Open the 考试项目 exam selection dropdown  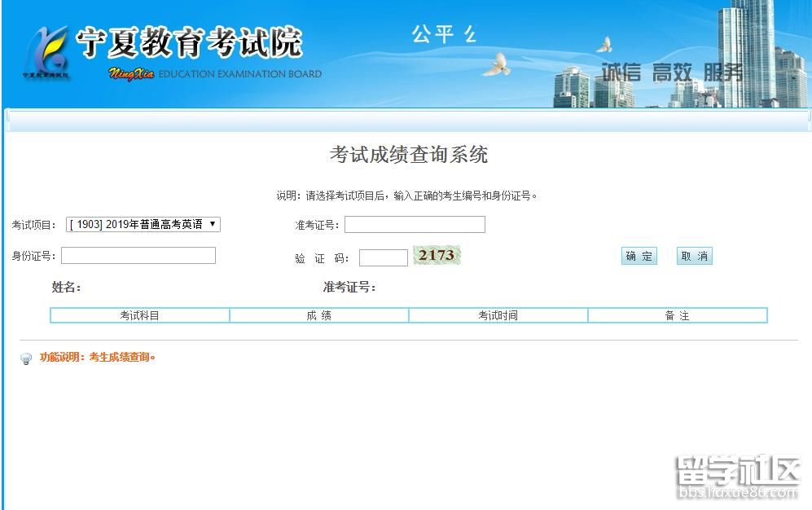click(143, 224)
